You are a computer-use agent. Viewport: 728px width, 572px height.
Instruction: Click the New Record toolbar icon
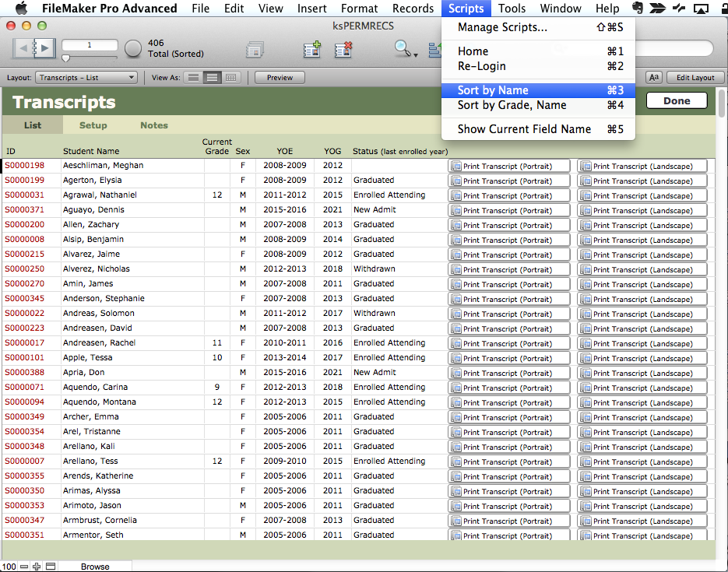312,50
